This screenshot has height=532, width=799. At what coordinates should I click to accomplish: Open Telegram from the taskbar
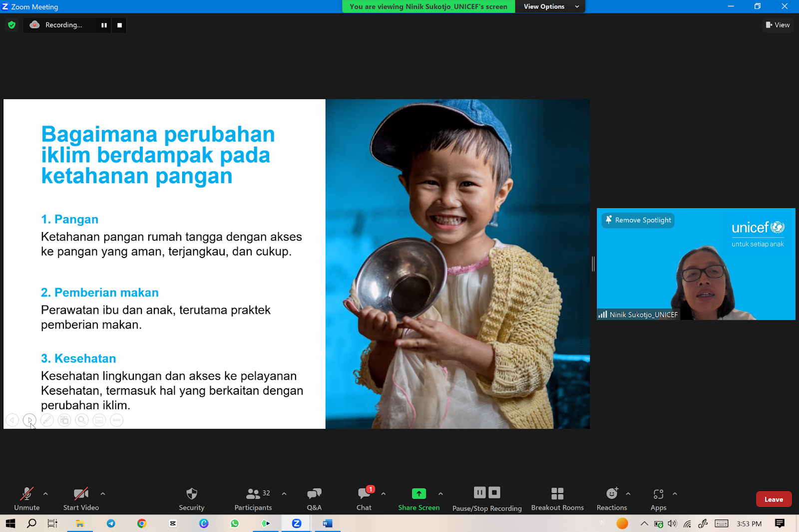(x=111, y=524)
